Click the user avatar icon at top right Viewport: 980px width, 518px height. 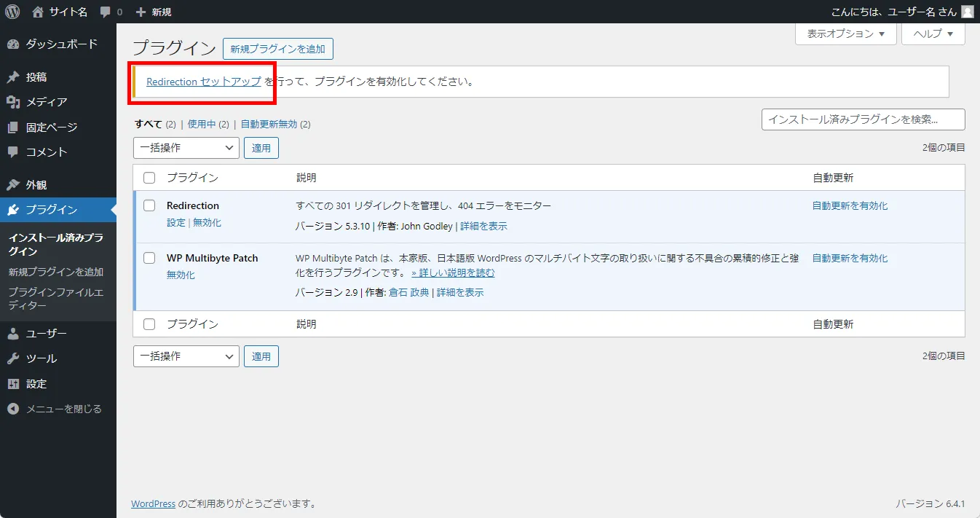(x=966, y=11)
